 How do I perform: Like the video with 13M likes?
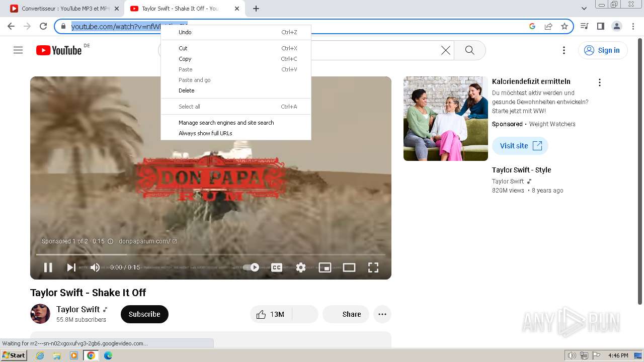[x=271, y=314]
